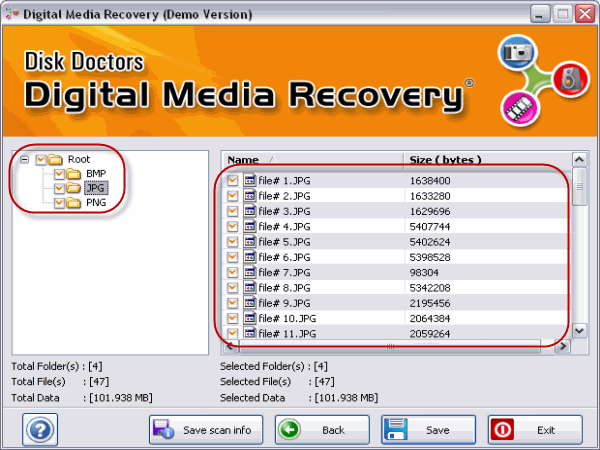This screenshot has width=600, height=450.
Task: Click the size value 2064384
Action: [430, 318]
